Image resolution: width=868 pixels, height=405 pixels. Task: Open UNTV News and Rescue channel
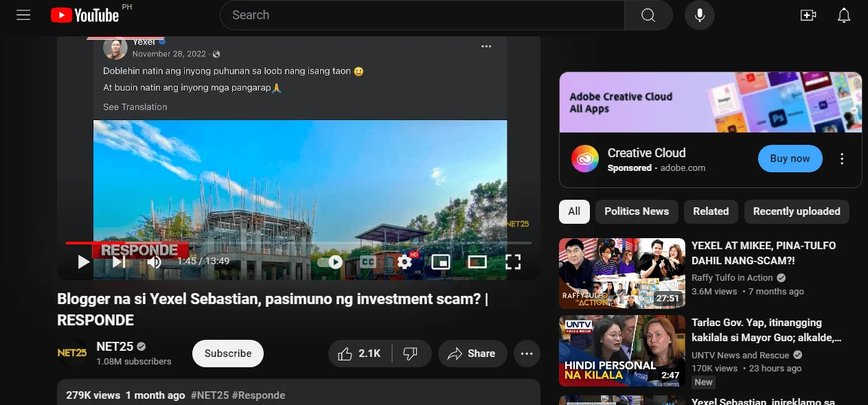tap(740, 355)
